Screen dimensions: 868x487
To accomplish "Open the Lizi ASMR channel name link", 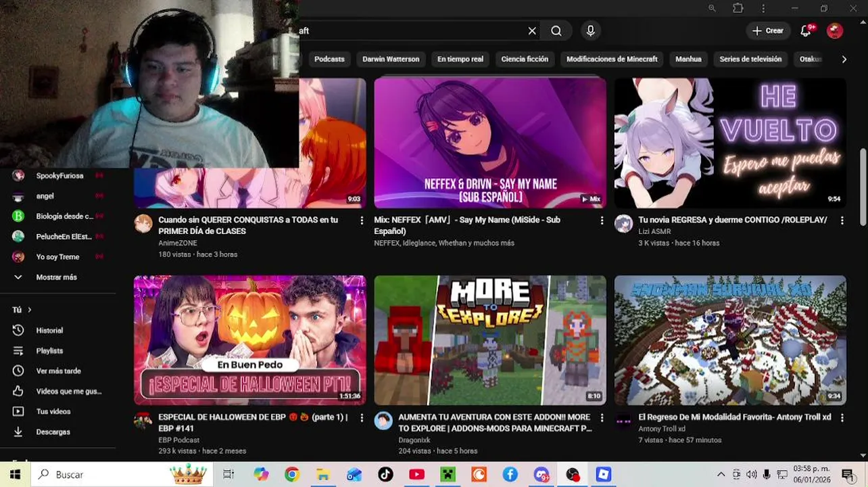I will [x=654, y=231].
